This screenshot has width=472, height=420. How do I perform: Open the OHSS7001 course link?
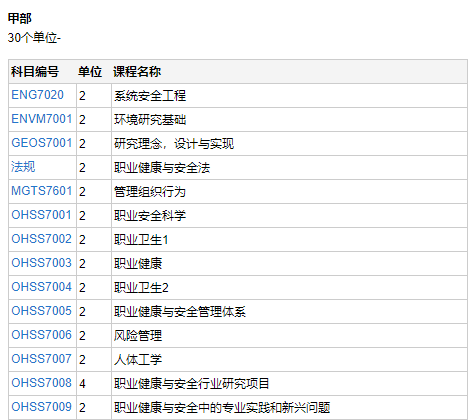click(41, 215)
